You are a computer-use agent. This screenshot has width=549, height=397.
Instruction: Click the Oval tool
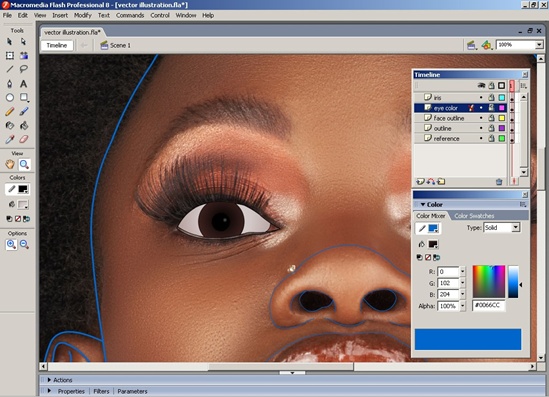tap(10, 98)
